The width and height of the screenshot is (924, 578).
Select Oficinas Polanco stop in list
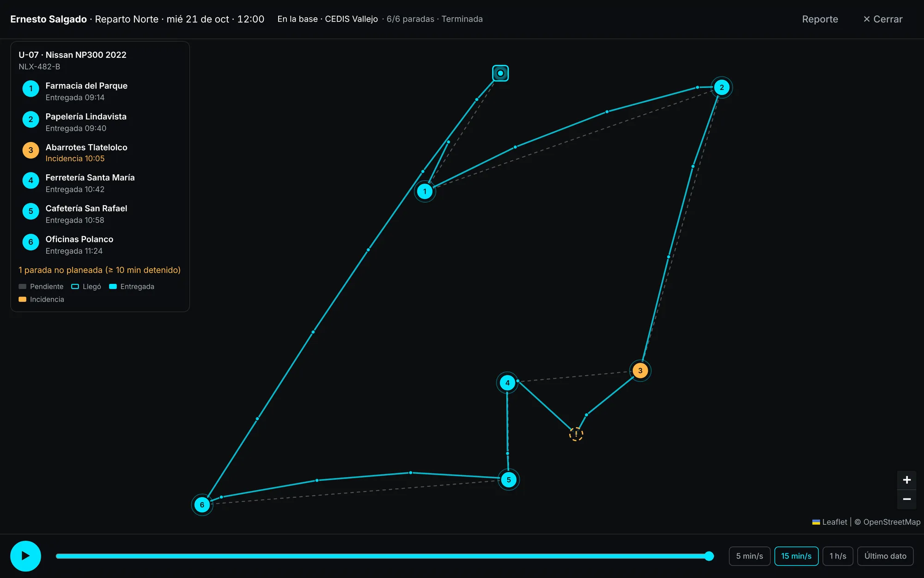tap(100, 245)
